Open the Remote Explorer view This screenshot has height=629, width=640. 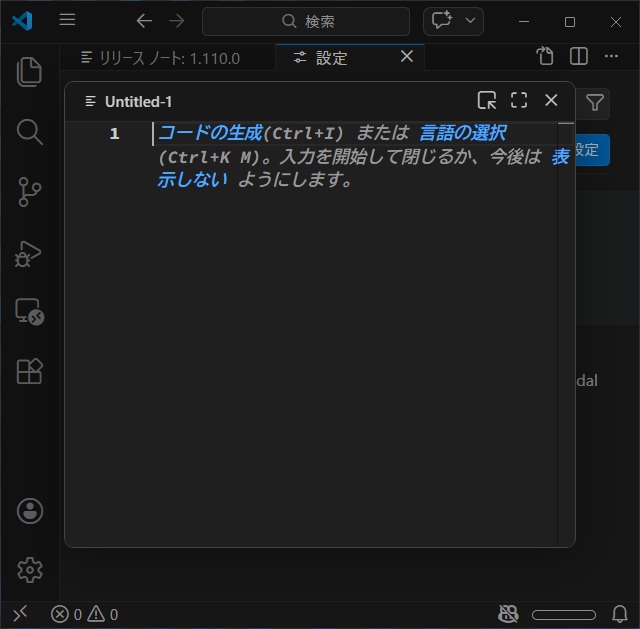coord(30,312)
